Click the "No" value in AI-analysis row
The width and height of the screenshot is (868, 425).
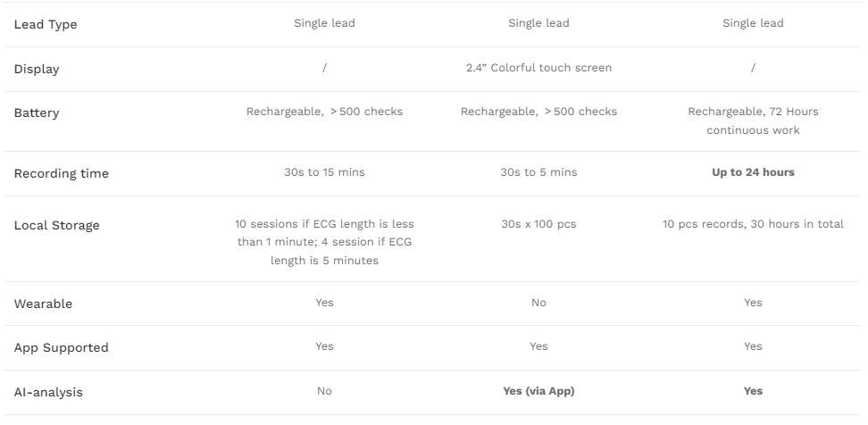point(324,391)
